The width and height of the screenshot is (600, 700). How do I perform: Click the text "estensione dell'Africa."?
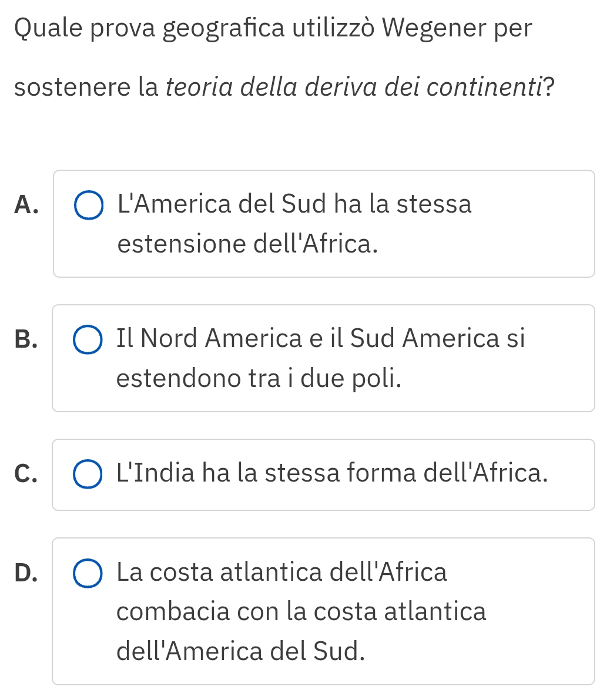pyautogui.click(x=247, y=244)
